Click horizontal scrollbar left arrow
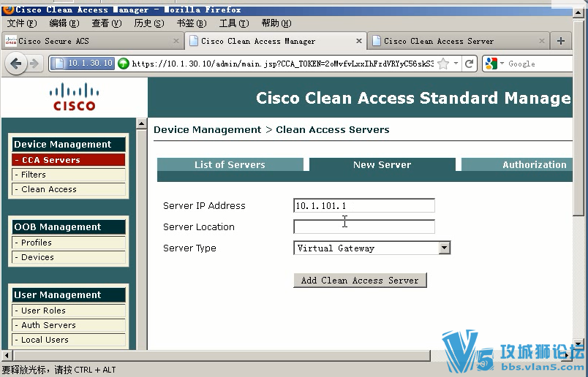The image size is (588, 377). tap(7, 355)
